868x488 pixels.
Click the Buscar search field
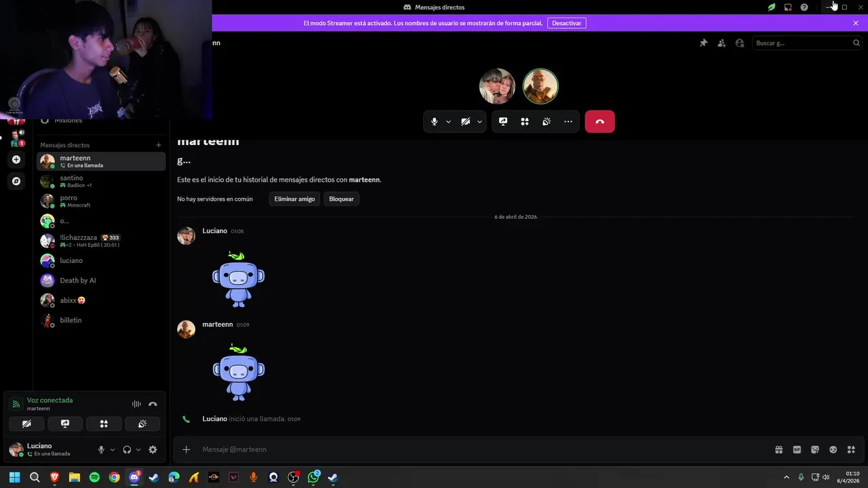[807, 43]
